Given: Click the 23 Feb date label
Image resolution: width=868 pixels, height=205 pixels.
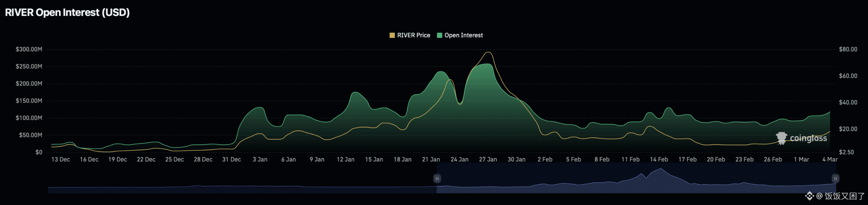Looking at the screenshot, I should 744,159.
